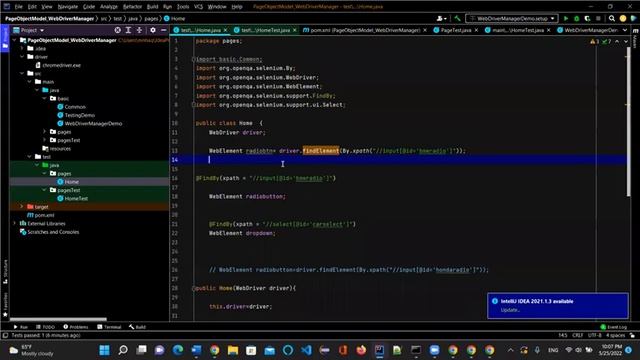640x360 pixels.
Task: Expand all icon in Project panel header
Action: pyautogui.click(x=128, y=30)
